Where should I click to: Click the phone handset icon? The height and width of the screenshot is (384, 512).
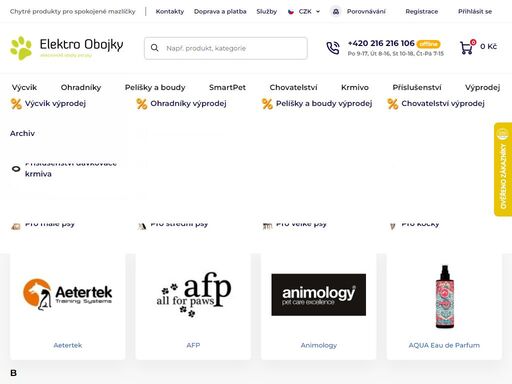pyautogui.click(x=333, y=48)
